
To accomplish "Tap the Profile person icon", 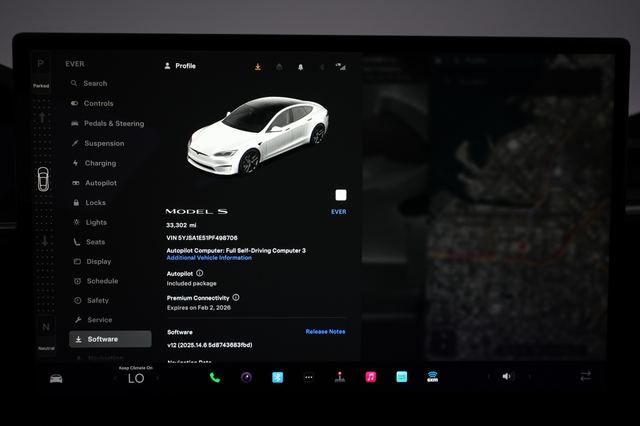I will pos(167,66).
